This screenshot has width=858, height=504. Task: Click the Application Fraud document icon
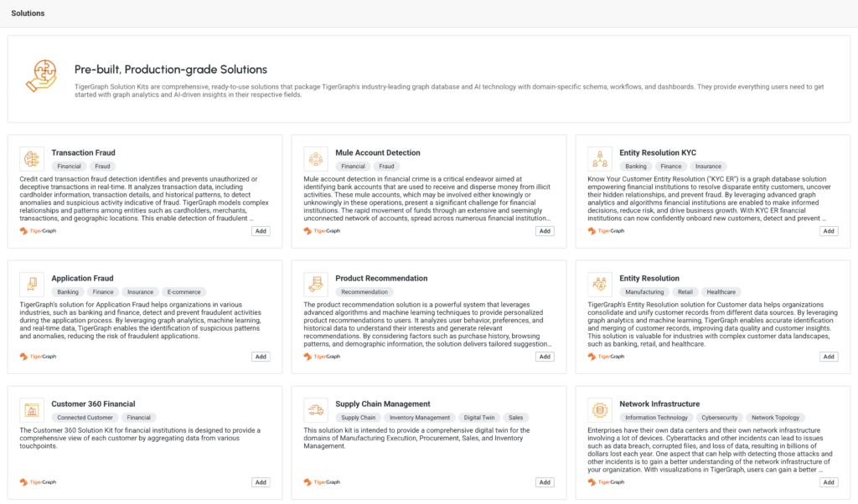[32, 285]
